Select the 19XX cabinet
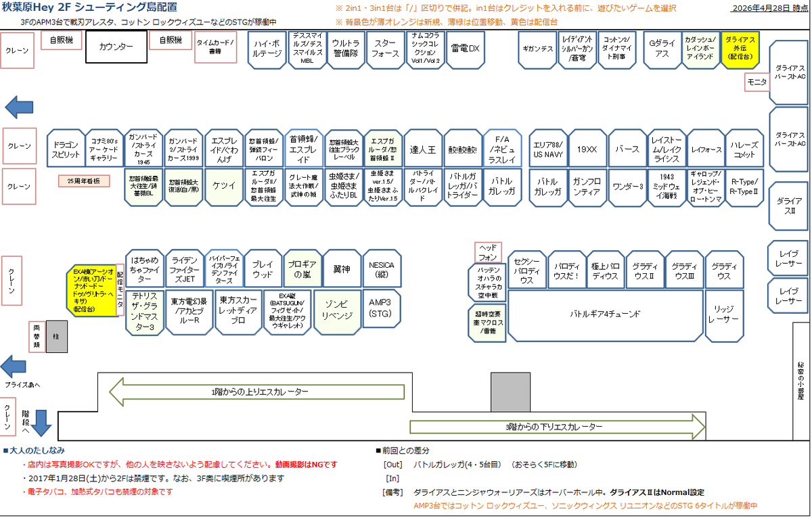812x518 pixels. tap(587, 149)
